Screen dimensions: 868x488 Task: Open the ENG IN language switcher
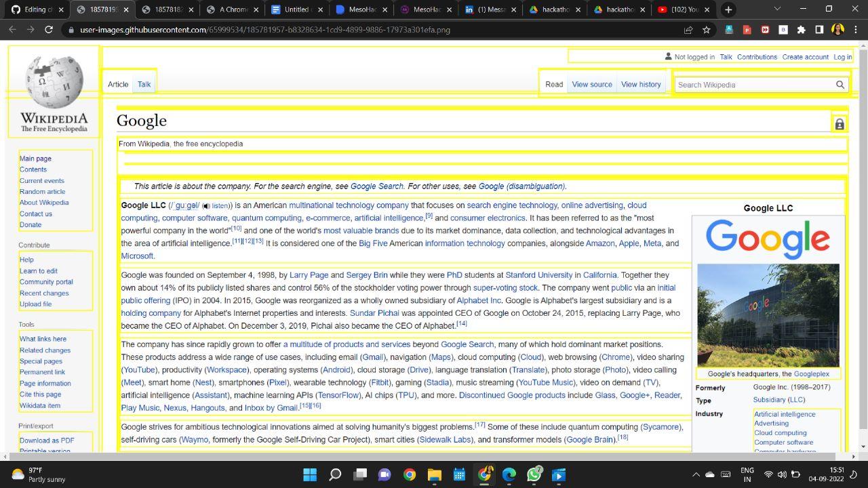click(x=747, y=474)
